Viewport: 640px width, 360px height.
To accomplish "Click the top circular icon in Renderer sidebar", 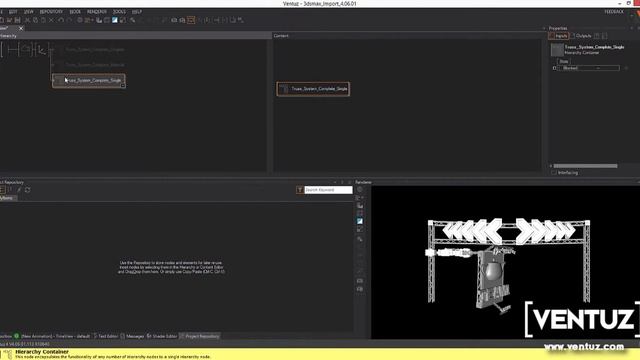I will 360,189.
